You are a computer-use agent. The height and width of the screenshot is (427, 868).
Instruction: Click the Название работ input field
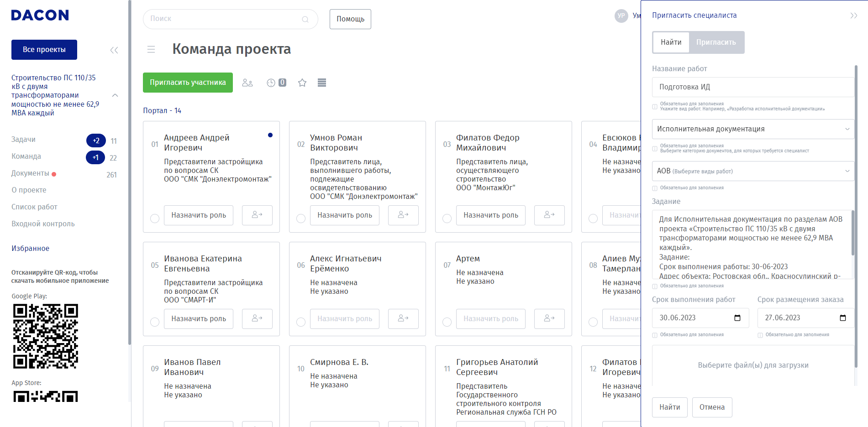pos(752,87)
